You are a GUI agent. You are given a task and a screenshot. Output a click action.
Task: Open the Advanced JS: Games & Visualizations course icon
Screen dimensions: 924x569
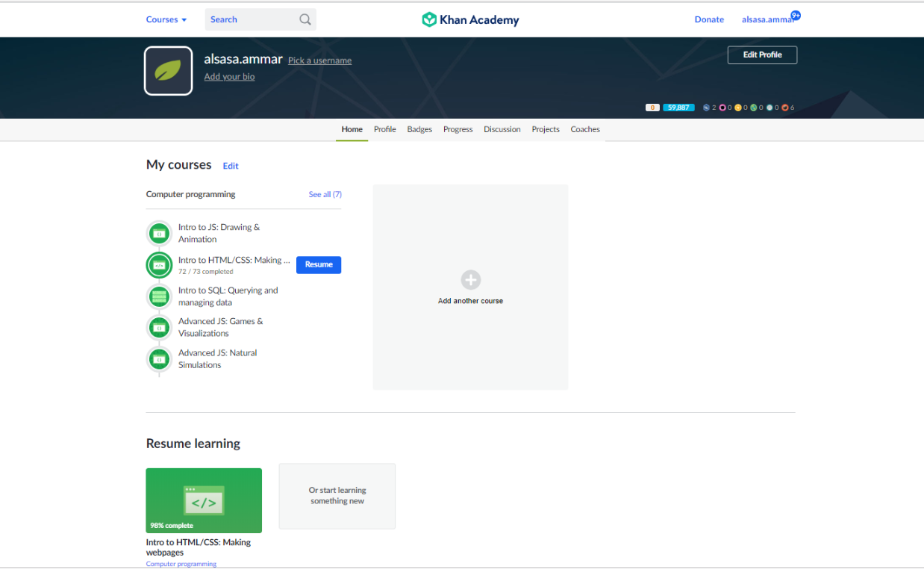pos(159,327)
